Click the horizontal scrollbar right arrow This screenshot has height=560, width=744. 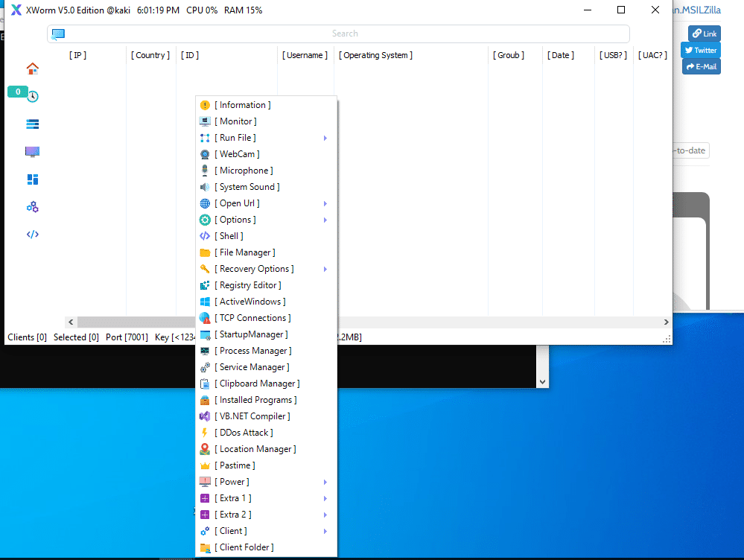point(667,322)
